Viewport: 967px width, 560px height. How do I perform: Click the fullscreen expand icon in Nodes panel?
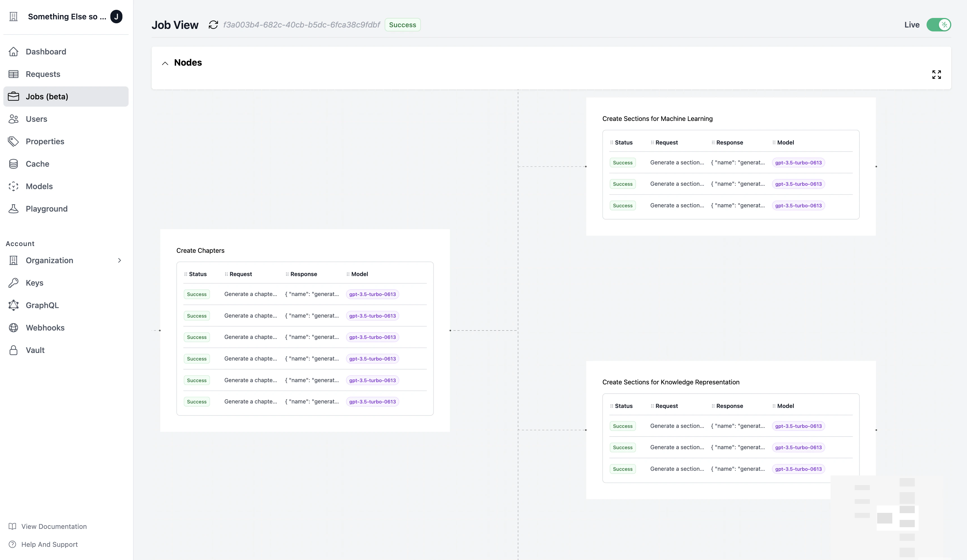[x=936, y=74]
